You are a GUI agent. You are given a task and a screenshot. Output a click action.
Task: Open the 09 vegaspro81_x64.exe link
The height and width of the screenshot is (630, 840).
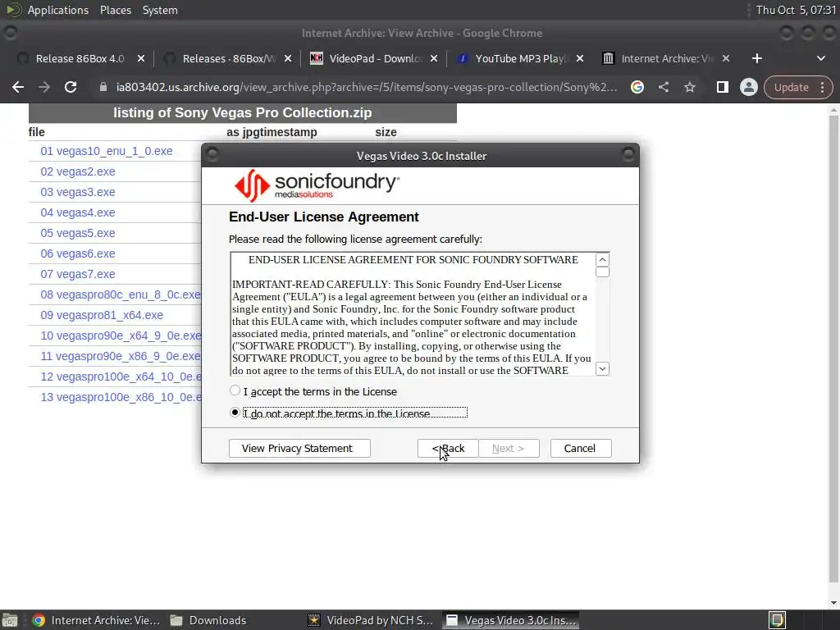(102, 315)
